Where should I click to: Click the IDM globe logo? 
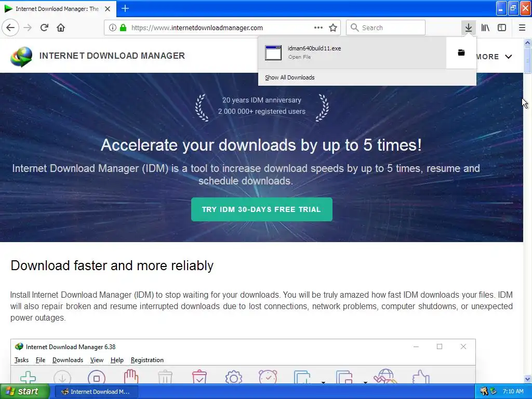(x=21, y=56)
